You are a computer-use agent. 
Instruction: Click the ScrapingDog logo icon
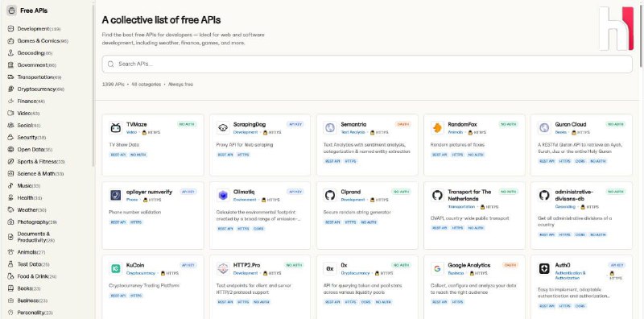223,128
